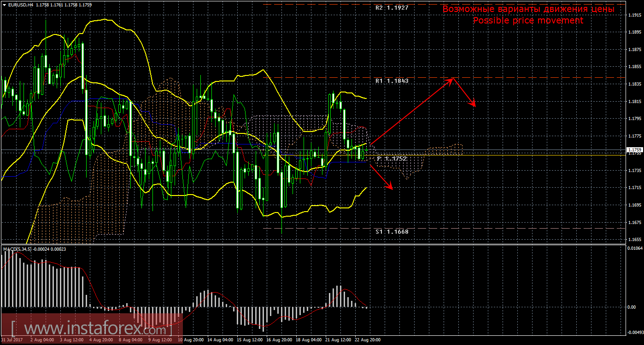Click the MACD zero level 0.00 label
The image size is (644, 345).
tap(632, 307)
